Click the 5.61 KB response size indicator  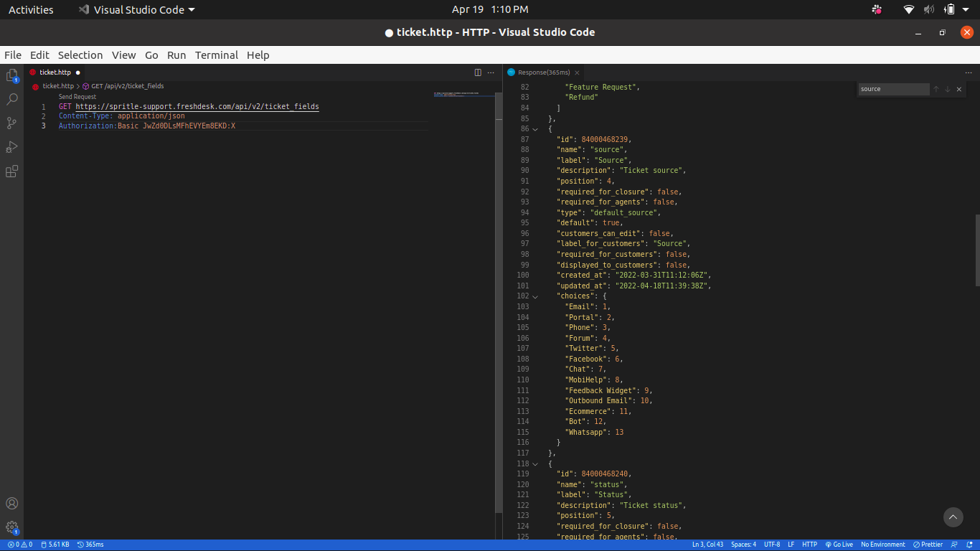click(x=55, y=545)
